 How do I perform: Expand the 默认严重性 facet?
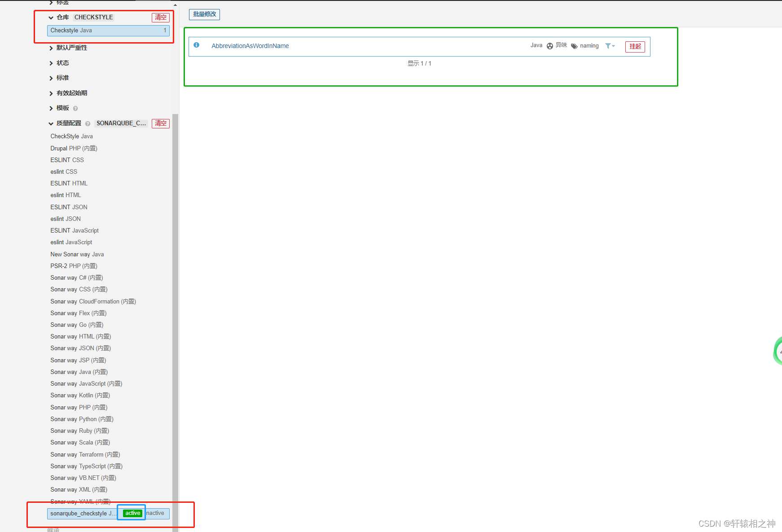point(68,48)
